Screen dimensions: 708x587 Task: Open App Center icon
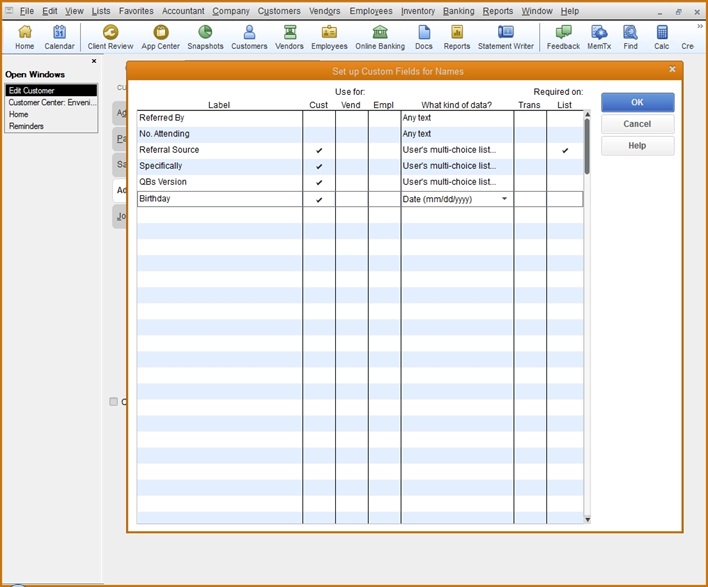160,37
